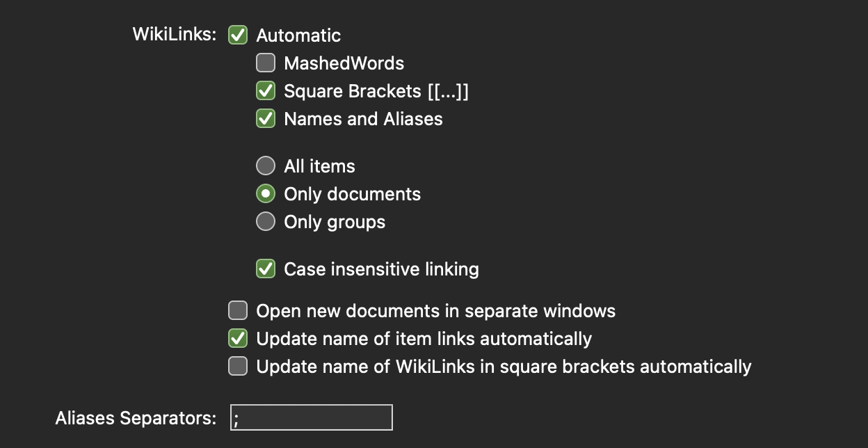The width and height of the screenshot is (868, 448).
Task: Select the All items radio button
Action: (x=266, y=166)
